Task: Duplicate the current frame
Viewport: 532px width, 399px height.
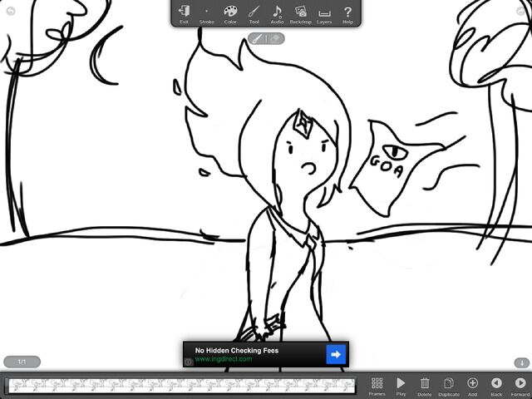Action: click(449, 387)
